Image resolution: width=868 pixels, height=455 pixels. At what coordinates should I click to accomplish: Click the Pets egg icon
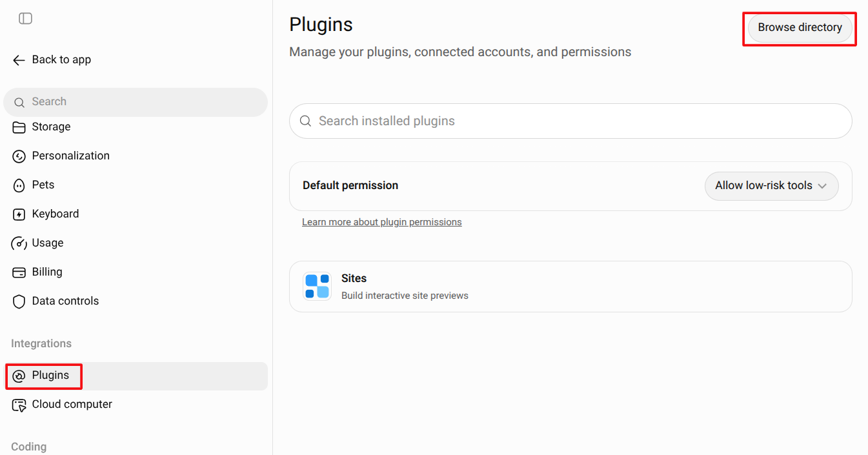[19, 185]
